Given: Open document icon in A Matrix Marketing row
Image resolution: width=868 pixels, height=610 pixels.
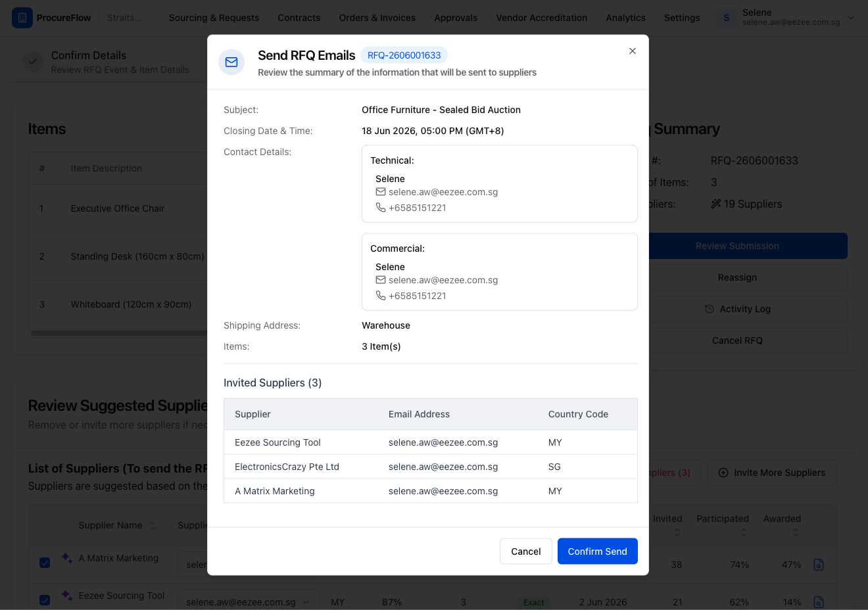Looking at the screenshot, I should point(819,565).
